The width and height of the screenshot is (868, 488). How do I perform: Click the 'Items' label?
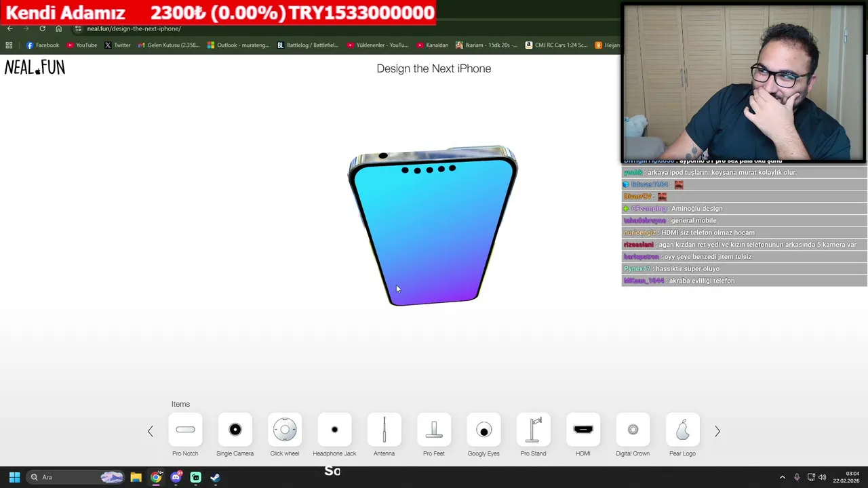[x=180, y=404]
